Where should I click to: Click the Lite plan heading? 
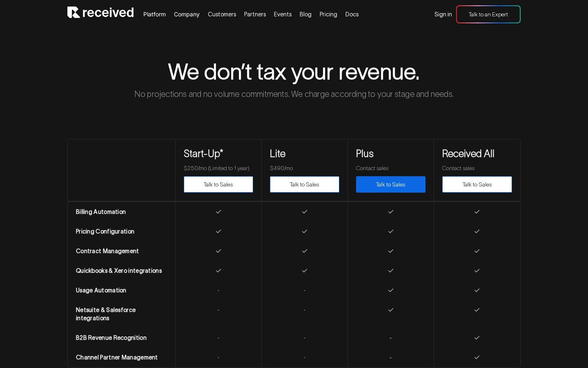point(278,154)
